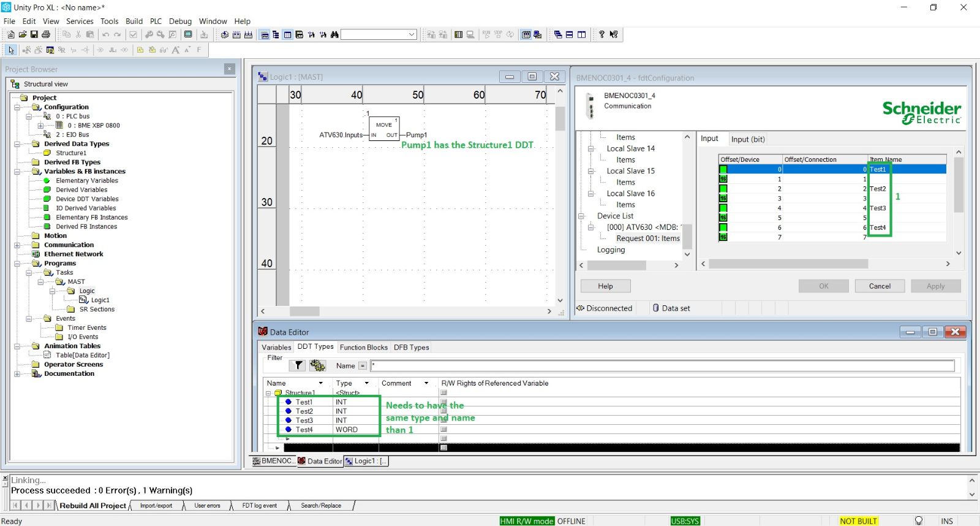Switch to the DFB Types tab
The image size is (980, 526).
pyautogui.click(x=412, y=347)
